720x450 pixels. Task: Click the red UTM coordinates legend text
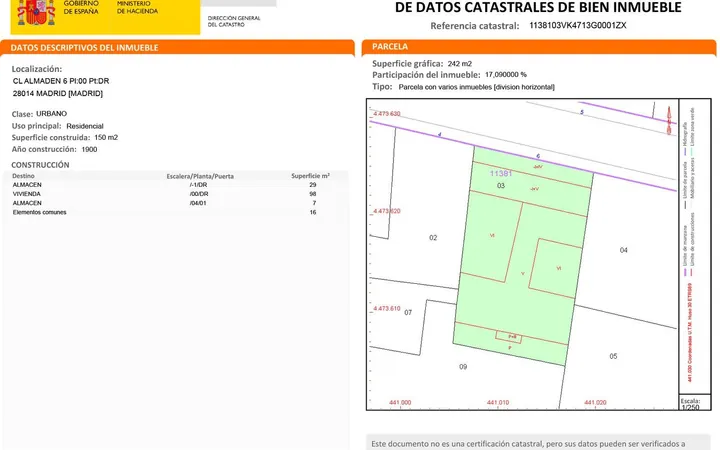(x=690, y=333)
